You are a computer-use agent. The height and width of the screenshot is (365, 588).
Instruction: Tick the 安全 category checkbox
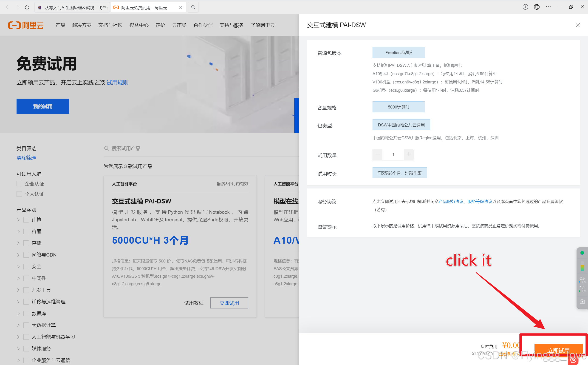click(26, 266)
